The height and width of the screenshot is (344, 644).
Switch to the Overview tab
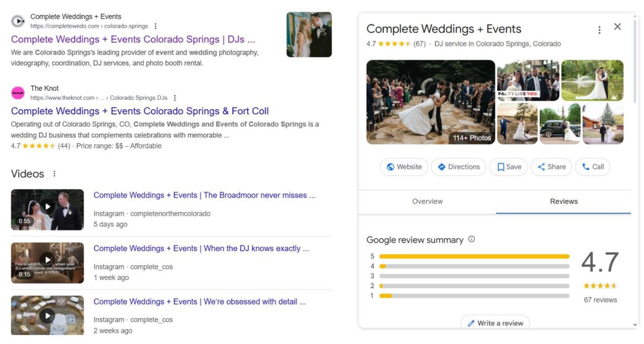pos(427,201)
